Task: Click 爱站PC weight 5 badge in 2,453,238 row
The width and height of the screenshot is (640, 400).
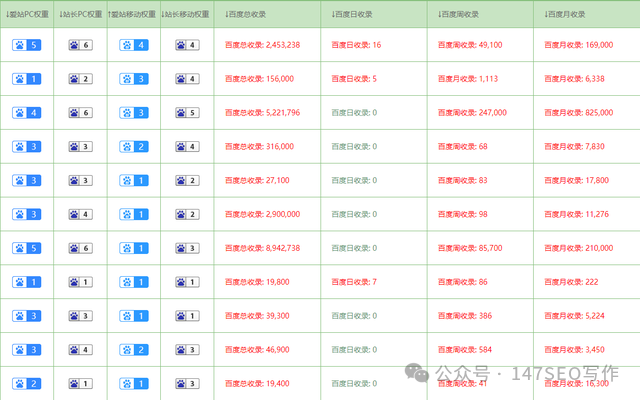Action: point(27,45)
